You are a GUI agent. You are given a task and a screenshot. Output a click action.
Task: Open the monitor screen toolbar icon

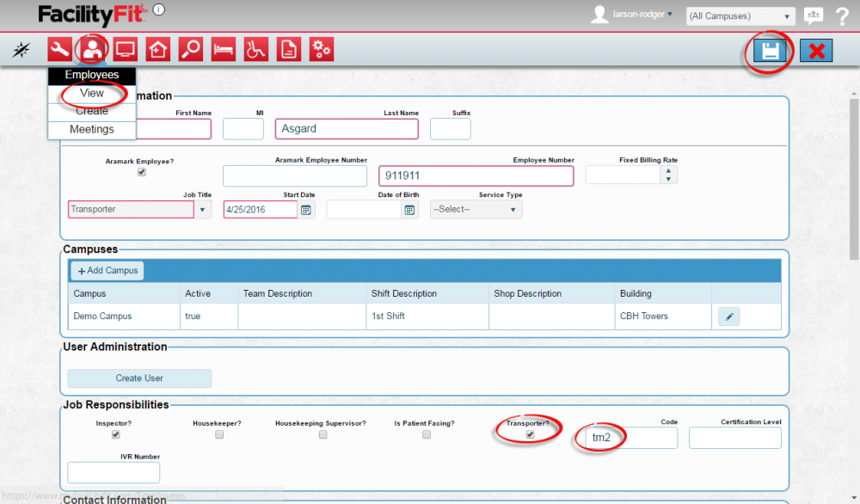click(x=125, y=50)
